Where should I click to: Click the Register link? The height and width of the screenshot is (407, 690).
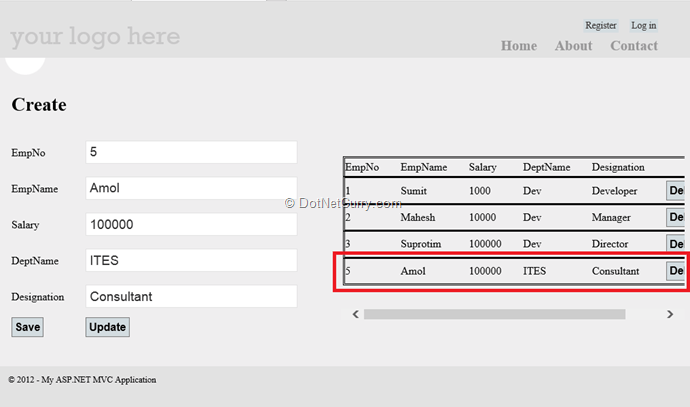601,26
